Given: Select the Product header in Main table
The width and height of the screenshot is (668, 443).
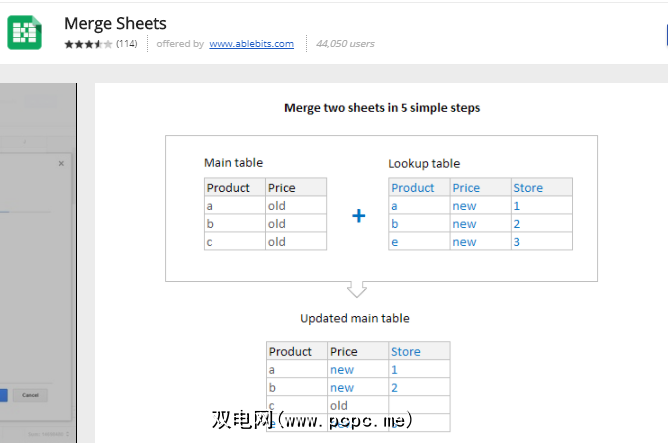Looking at the screenshot, I should tap(228, 188).
